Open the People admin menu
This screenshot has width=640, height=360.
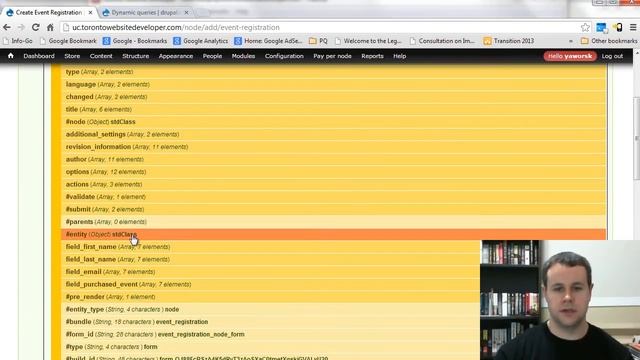(212, 56)
